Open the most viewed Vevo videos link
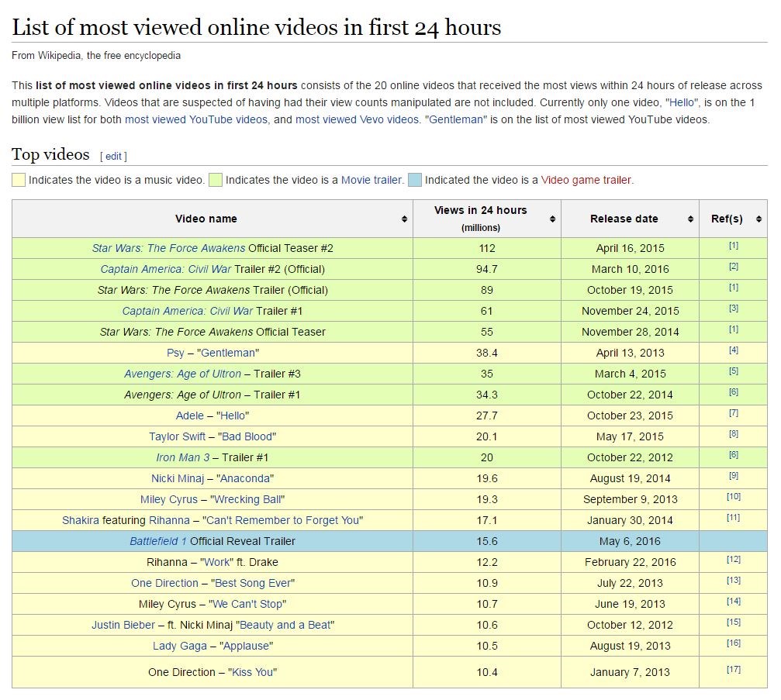This screenshot has width=781, height=700. point(357,119)
